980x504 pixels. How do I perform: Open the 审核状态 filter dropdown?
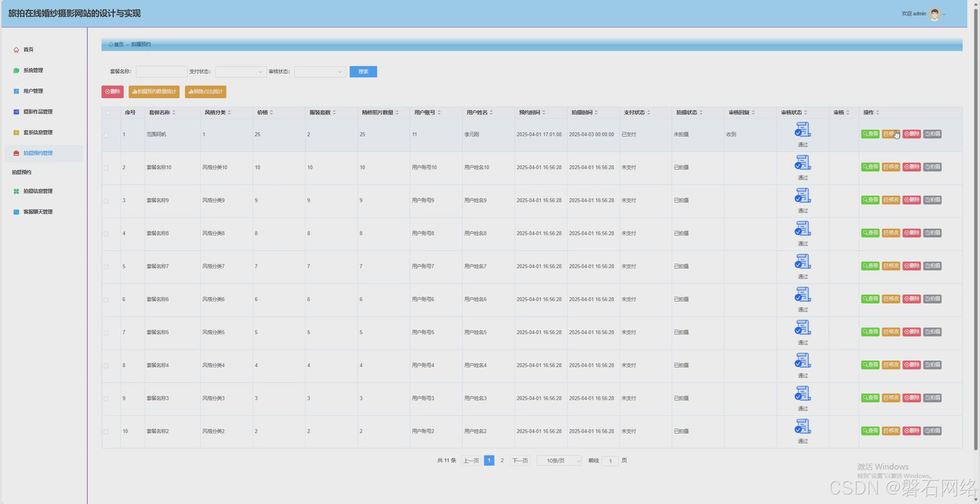point(320,72)
